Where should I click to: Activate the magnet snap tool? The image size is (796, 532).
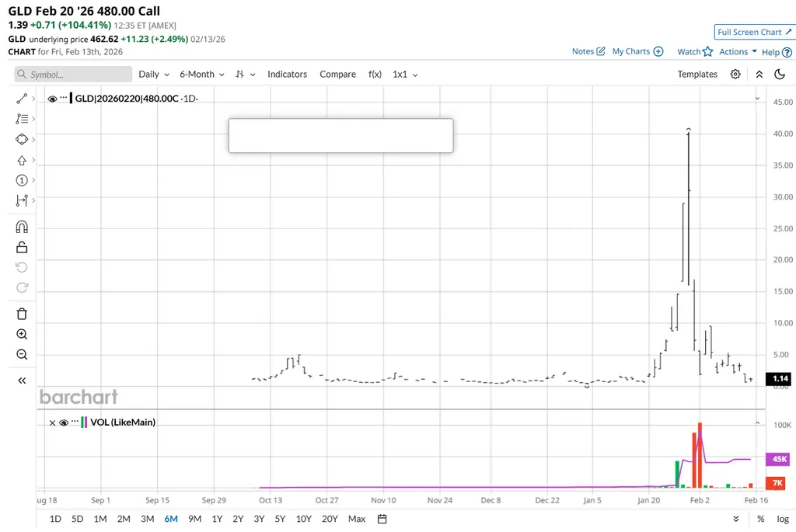coord(22,227)
